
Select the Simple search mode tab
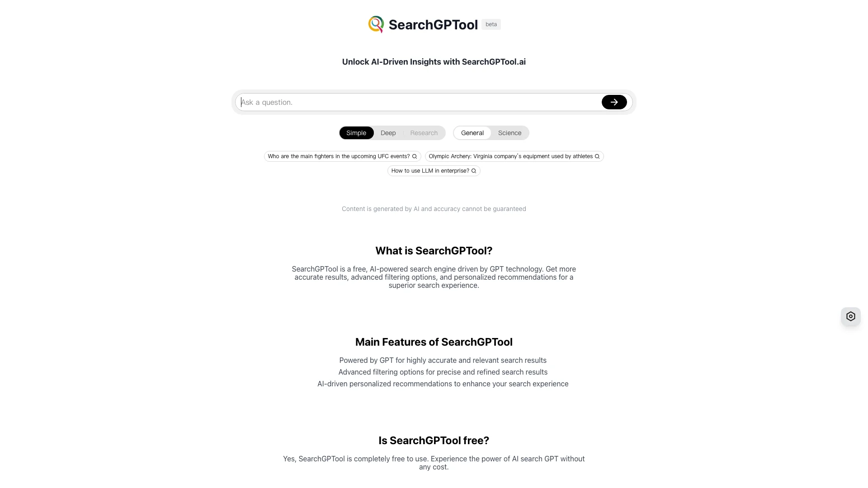point(356,132)
